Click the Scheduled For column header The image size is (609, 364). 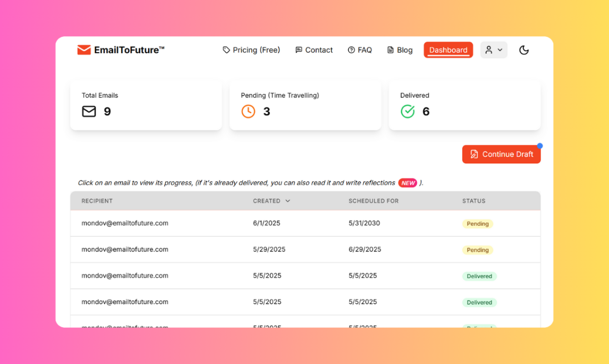[x=374, y=201]
